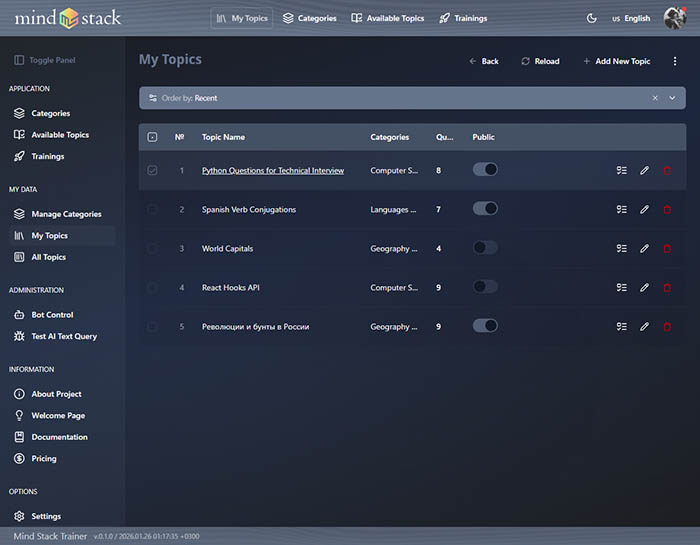Clear the Order by filter with X

pos(655,98)
